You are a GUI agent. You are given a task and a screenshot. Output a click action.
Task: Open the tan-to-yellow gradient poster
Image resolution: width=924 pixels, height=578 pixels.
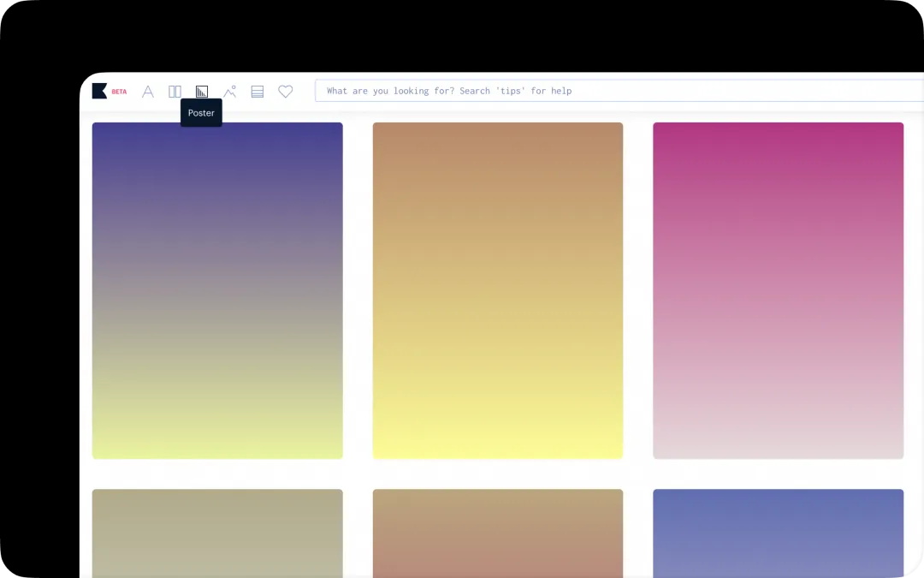click(498, 290)
